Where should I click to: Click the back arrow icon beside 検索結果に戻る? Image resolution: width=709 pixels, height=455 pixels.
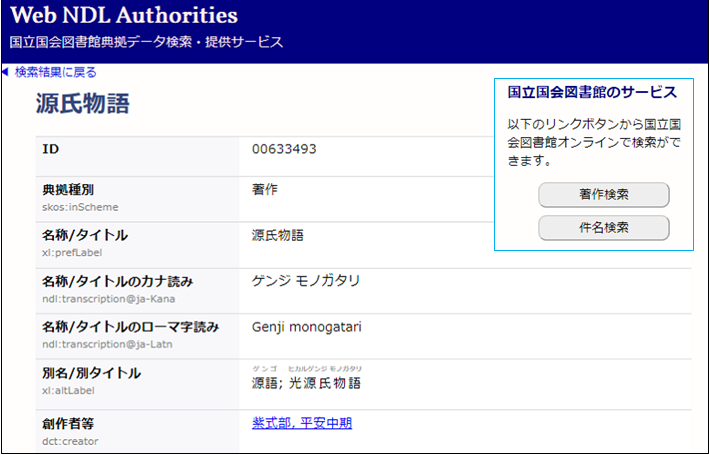6,72
